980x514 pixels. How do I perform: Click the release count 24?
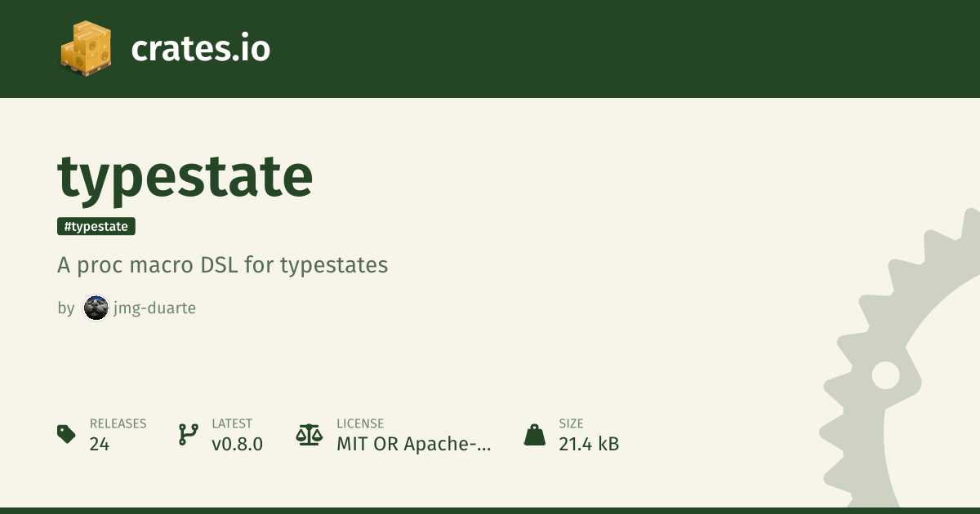pyautogui.click(x=100, y=444)
